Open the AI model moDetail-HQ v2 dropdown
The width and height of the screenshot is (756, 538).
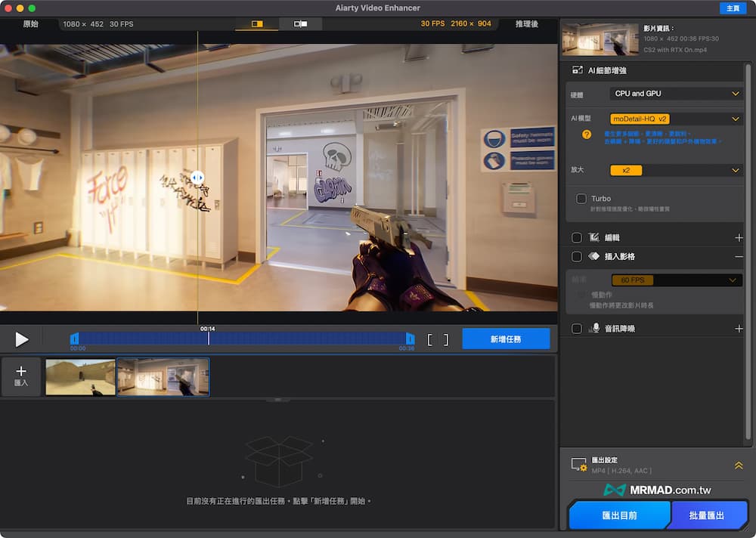click(676, 119)
